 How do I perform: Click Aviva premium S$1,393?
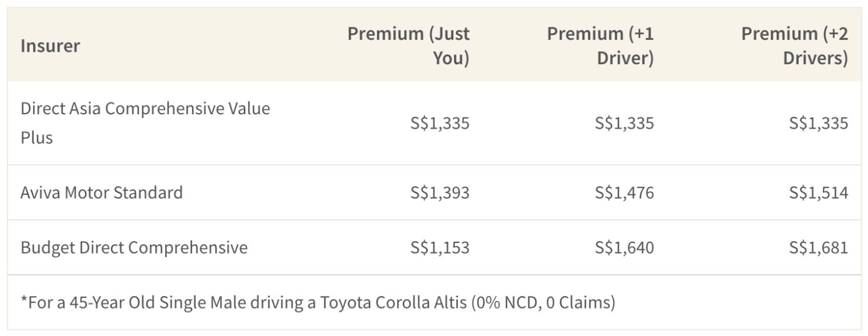coord(440,192)
